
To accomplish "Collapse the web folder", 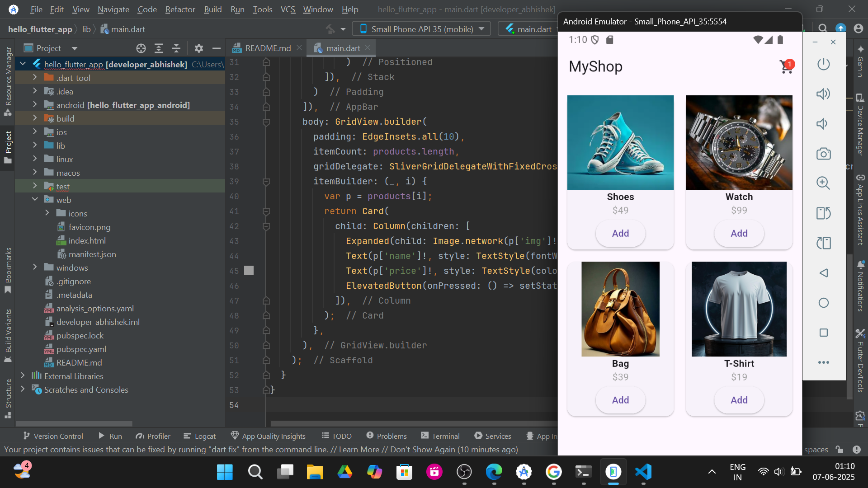I will 35,200.
